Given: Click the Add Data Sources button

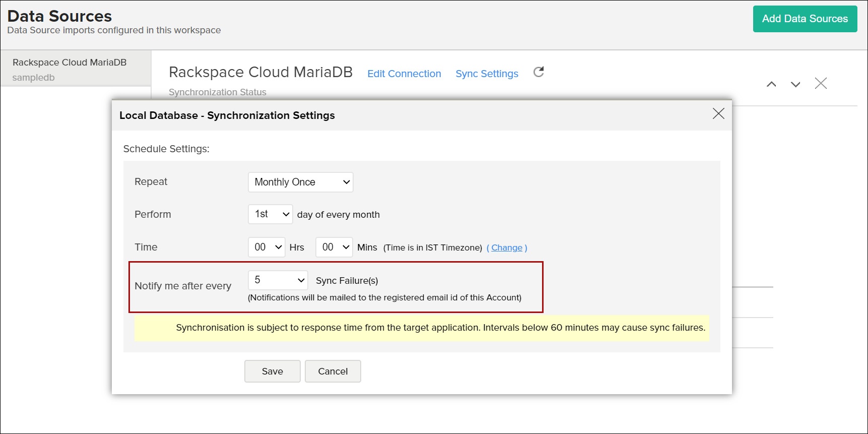Looking at the screenshot, I should 805,19.
